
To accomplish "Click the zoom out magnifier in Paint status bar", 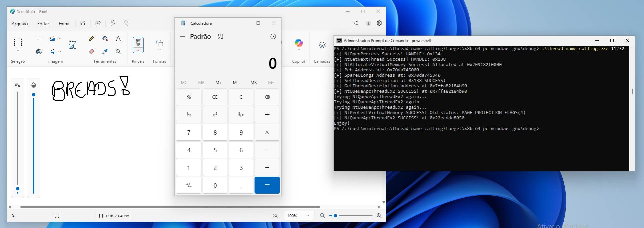I will 322,216.
